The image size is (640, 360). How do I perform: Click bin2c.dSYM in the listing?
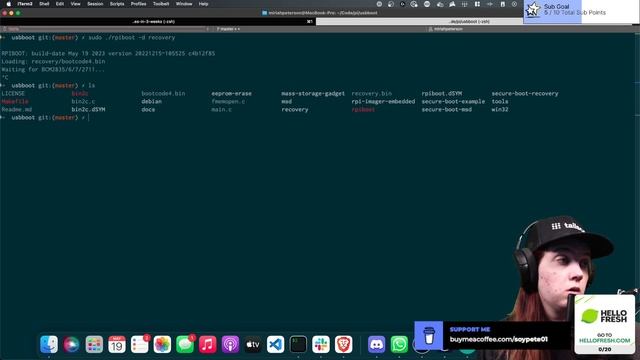pos(88,109)
